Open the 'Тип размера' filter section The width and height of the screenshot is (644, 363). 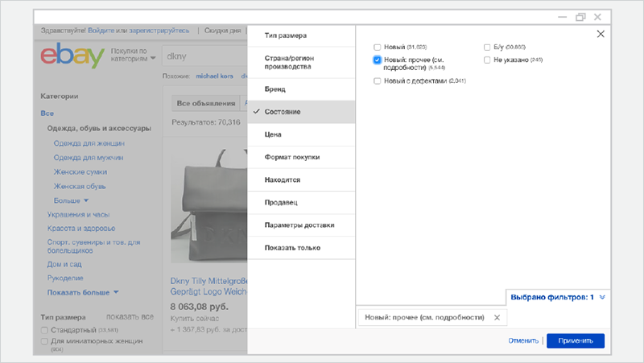coord(301,35)
